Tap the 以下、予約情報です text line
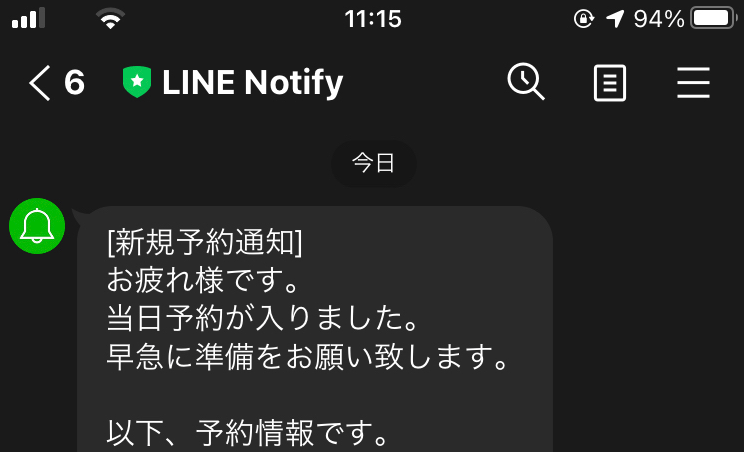Screen dimensions: 744x452 click(247, 432)
